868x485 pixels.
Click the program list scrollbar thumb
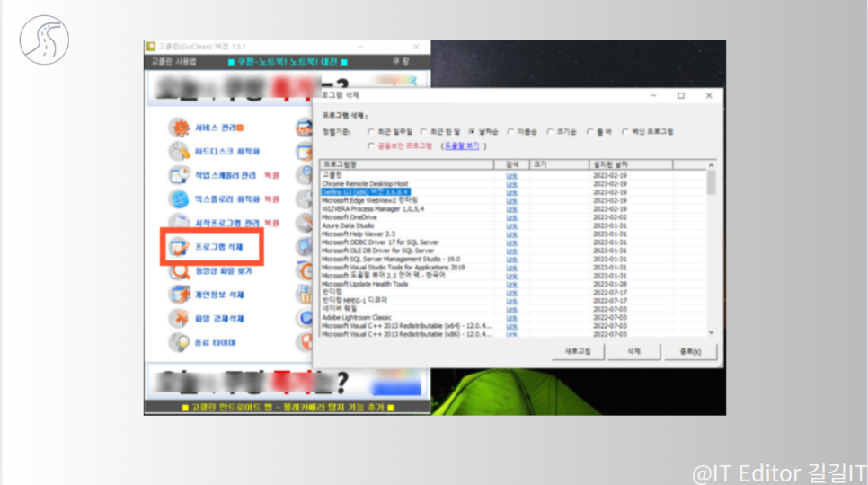tap(712, 182)
